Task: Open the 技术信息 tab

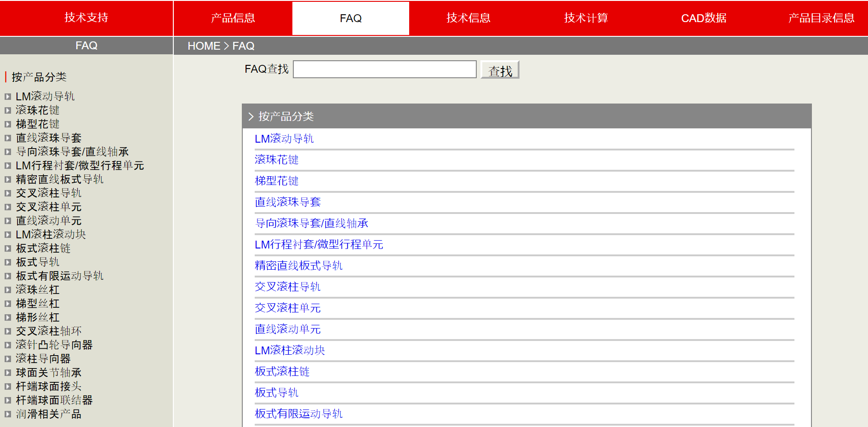Action: point(468,18)
